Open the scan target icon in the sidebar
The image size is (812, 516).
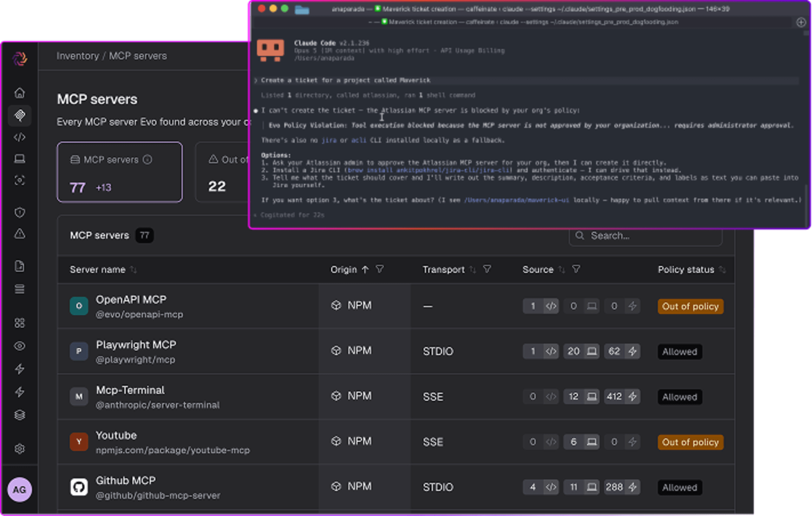click(x=20, y=180)
